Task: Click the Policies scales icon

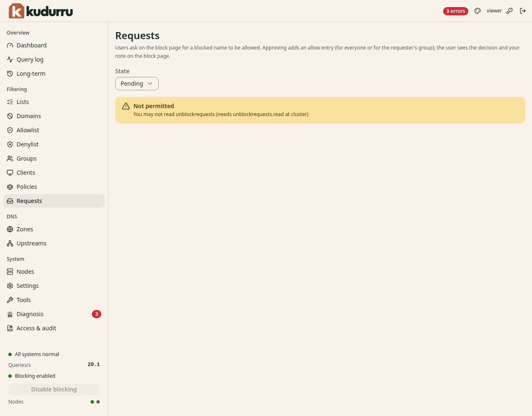Action: click(10, 187)
